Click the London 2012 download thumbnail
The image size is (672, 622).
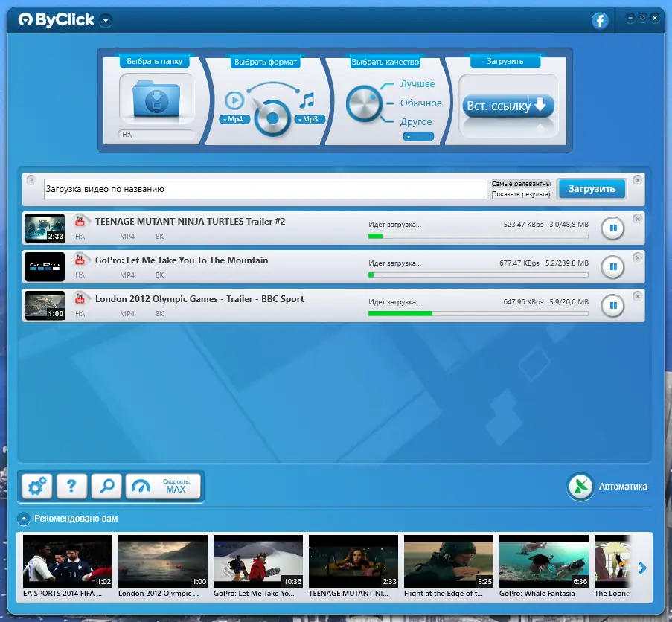click(x=45, y=306)
